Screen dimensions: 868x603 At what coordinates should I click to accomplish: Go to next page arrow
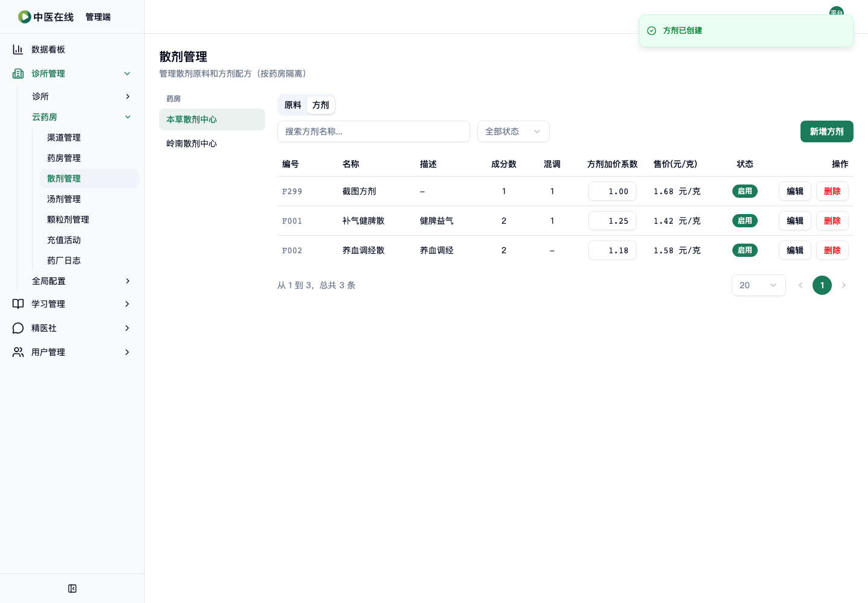pos(844,285)
